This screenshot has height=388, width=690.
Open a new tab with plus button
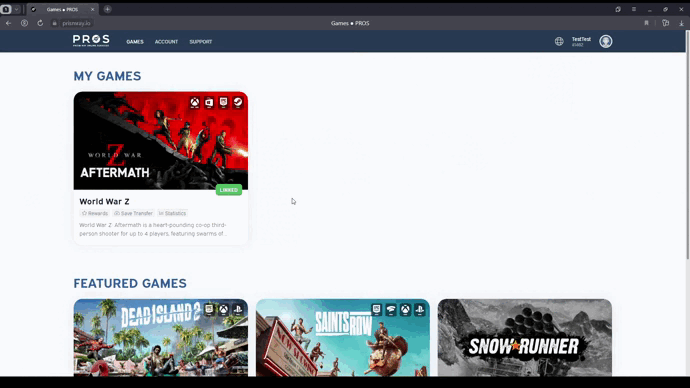107,9
